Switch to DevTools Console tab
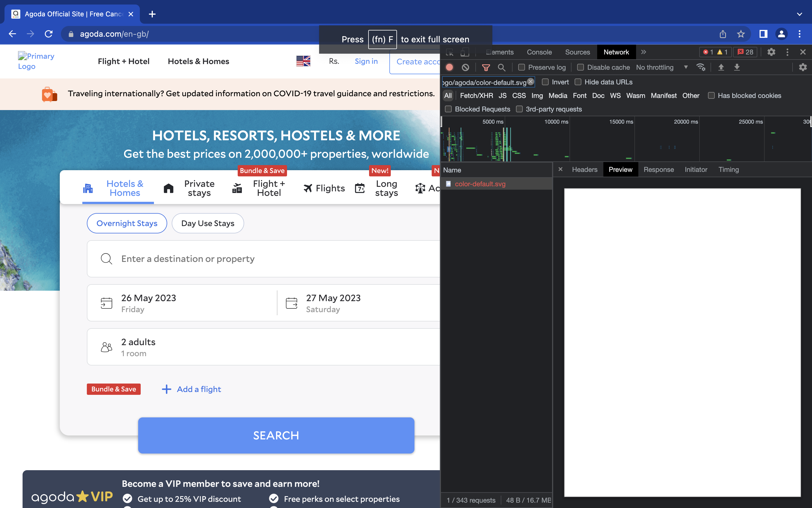The image size is (812, 508). point(539,52)
